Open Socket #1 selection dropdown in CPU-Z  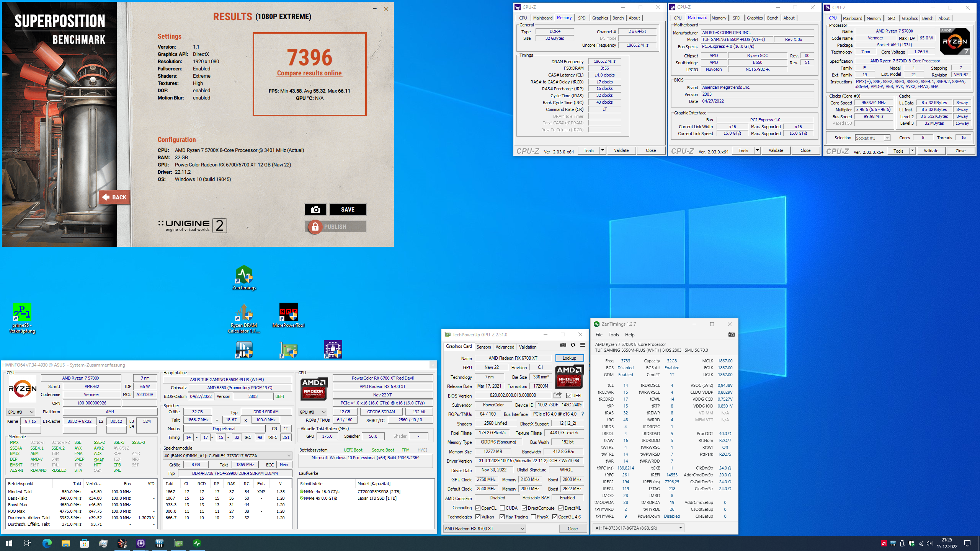[x=873, y=138]
